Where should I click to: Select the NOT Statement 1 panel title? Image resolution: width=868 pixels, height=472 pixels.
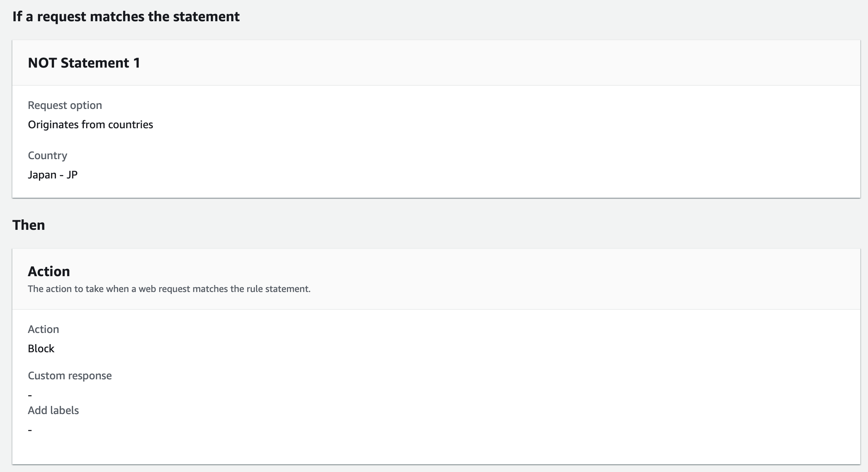[84, 63]
